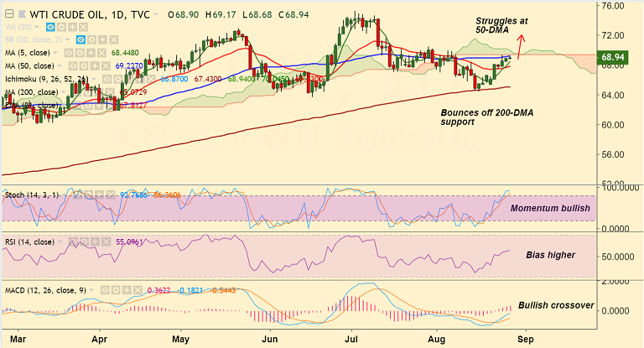Toggle visibility eye for RSI (14, close)
The height and width of the screenshot is (348, 644).
click(x=73, y=242)
